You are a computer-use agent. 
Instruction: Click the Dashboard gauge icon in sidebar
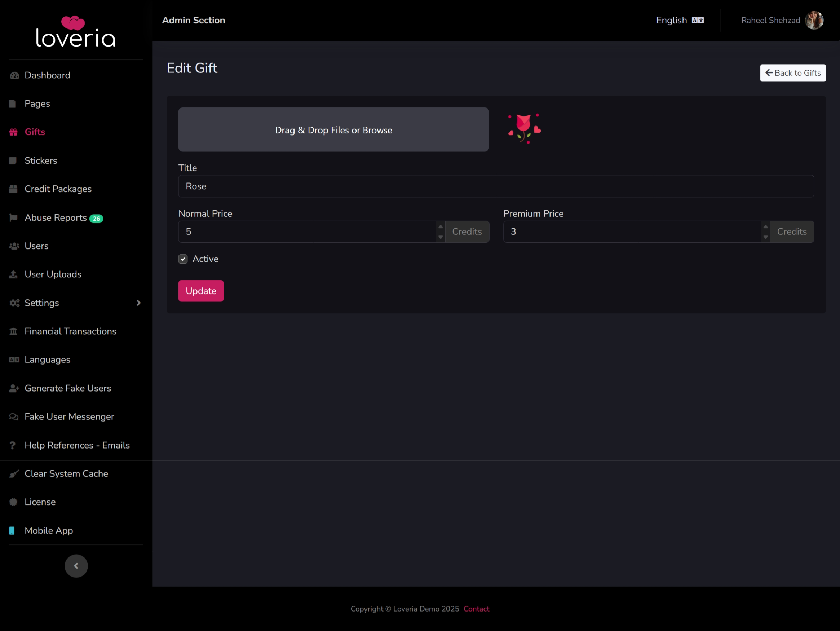14,76
